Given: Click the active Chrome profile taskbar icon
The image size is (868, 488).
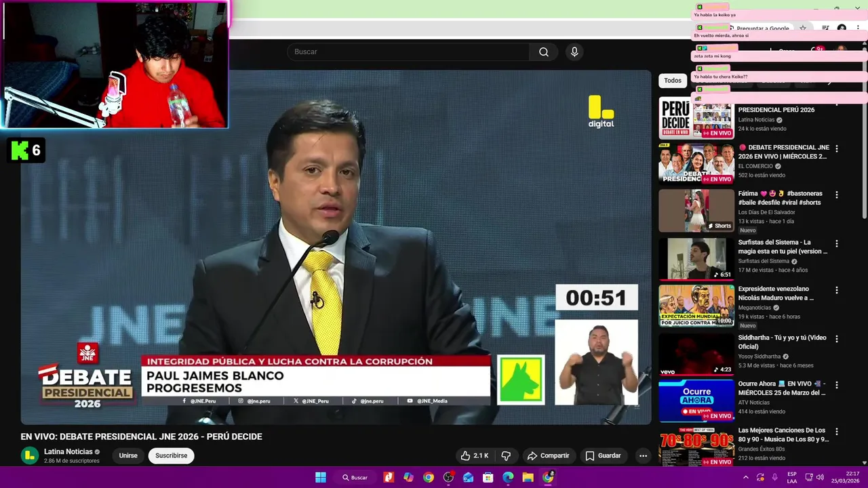Looking at the screenshot, I should [x=548, y=477].
